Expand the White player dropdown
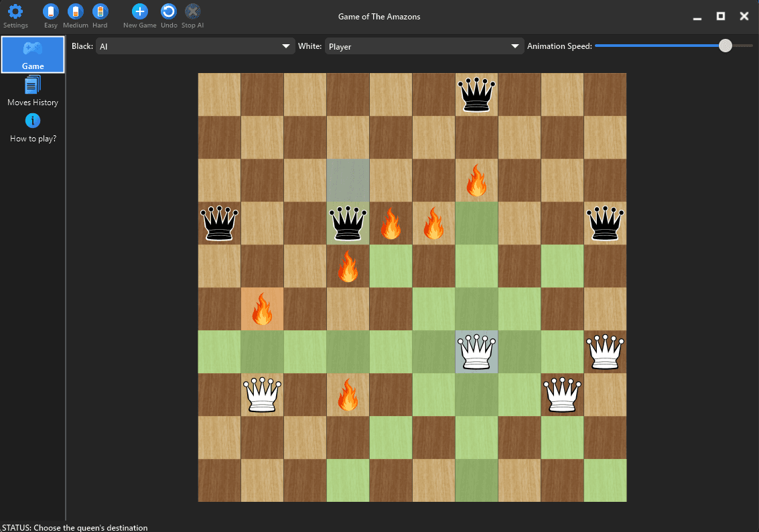 [425, 46]
